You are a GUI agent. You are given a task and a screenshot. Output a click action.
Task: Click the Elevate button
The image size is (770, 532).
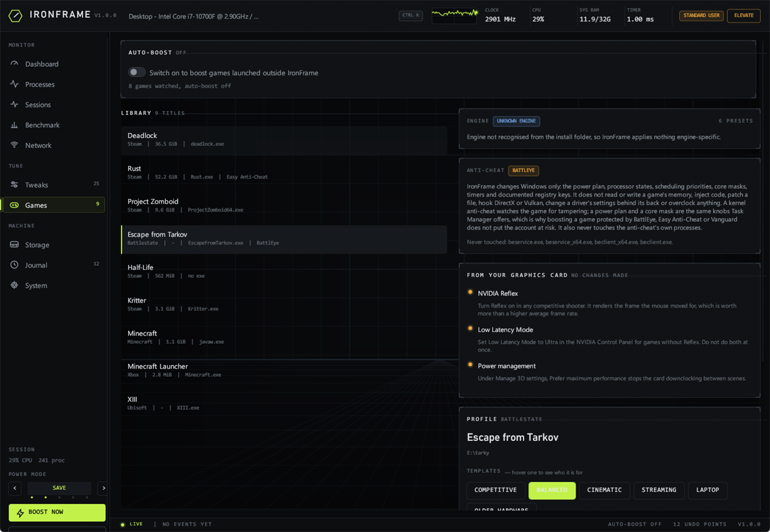point(744,16)
